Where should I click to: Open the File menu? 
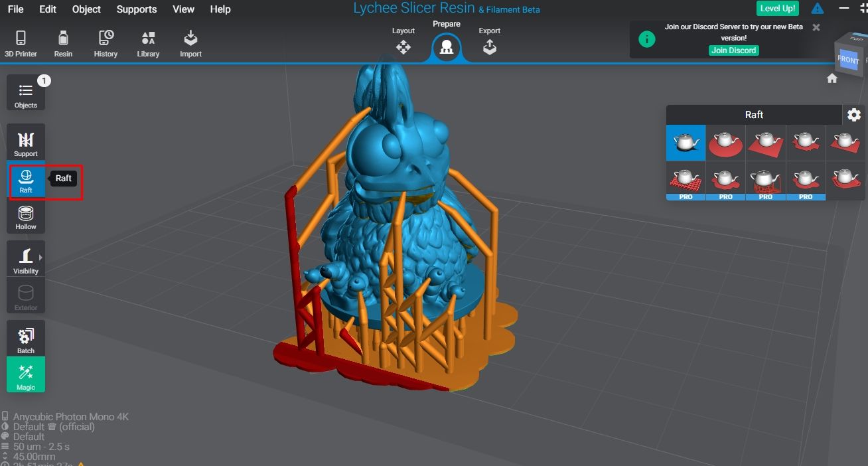tap(15, 9)
